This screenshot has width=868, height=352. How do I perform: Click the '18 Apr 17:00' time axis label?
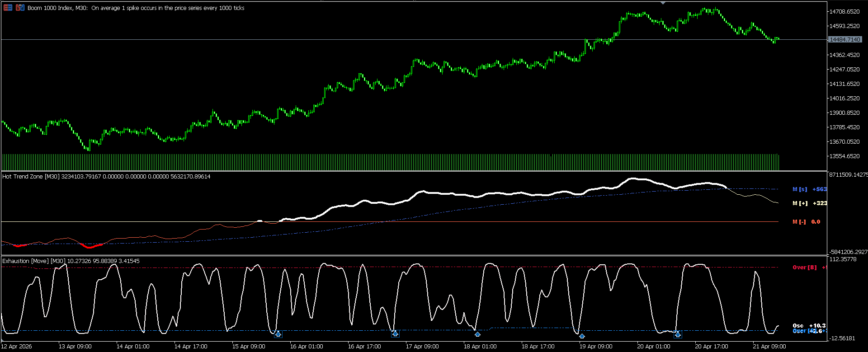[538, 347]
